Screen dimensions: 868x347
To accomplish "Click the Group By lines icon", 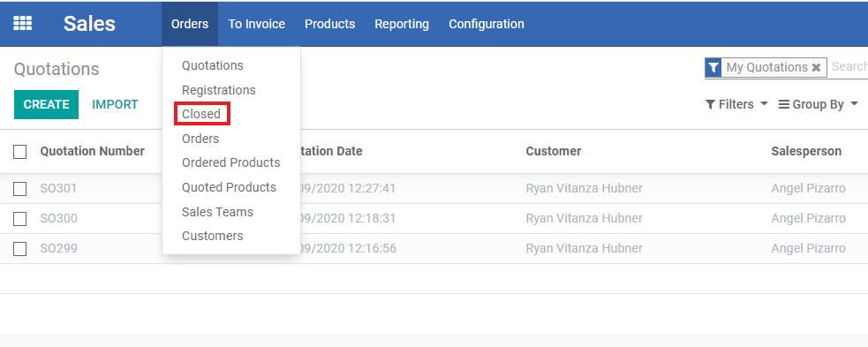I will 784,104.
